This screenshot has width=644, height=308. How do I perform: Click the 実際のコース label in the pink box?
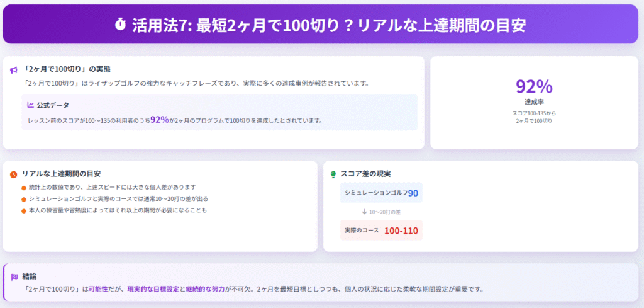[362, 231]
